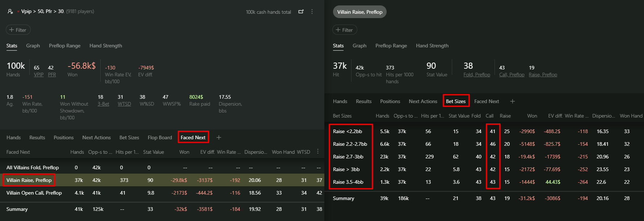
Task: Open the Next Actions tab on left panel
Action: pos(96,137)
